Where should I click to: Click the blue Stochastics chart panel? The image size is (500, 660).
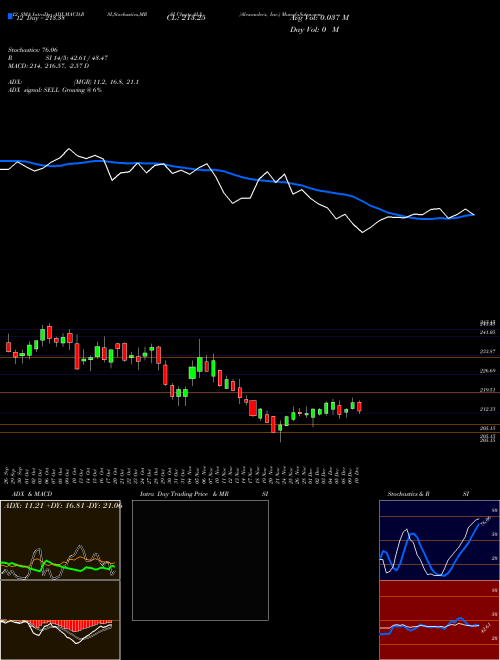pyautogui.click(x=439, y=540)
